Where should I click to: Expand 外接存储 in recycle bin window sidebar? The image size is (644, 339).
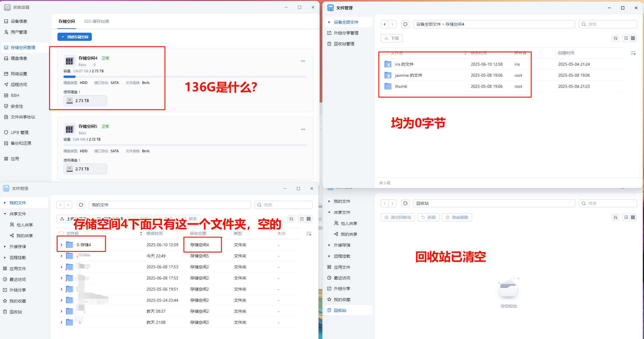click(x=329, y=245)
